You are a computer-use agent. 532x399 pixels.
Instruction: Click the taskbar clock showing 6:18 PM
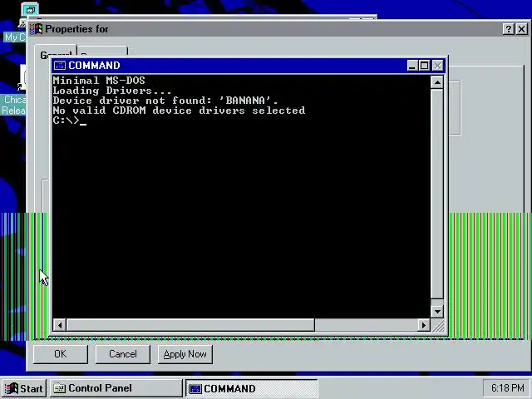(507, 388)
